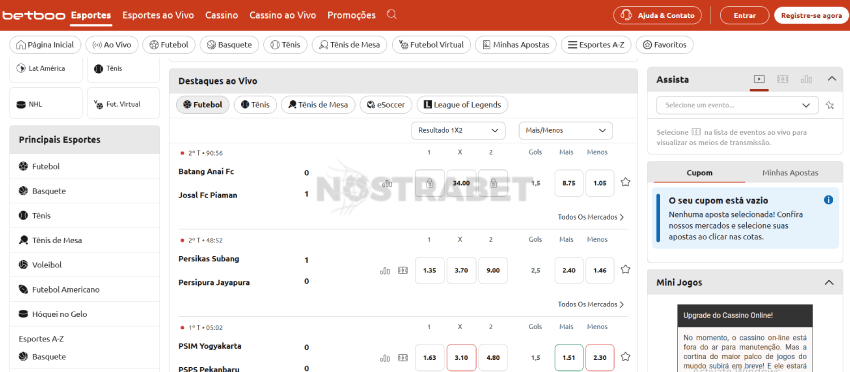850x372 pixels.
Task: Open the Ao Vivo quick link
Action: click(x=112, y=45)
